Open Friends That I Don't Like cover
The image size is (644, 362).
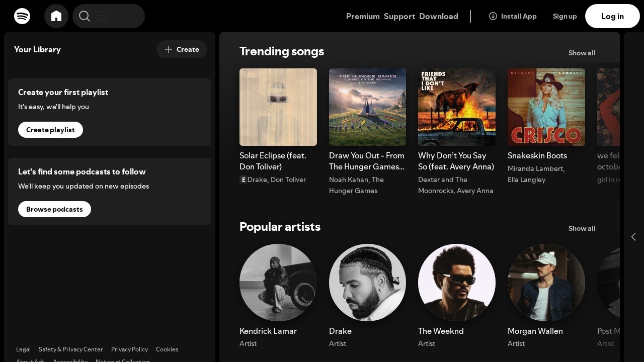point(457,107)
